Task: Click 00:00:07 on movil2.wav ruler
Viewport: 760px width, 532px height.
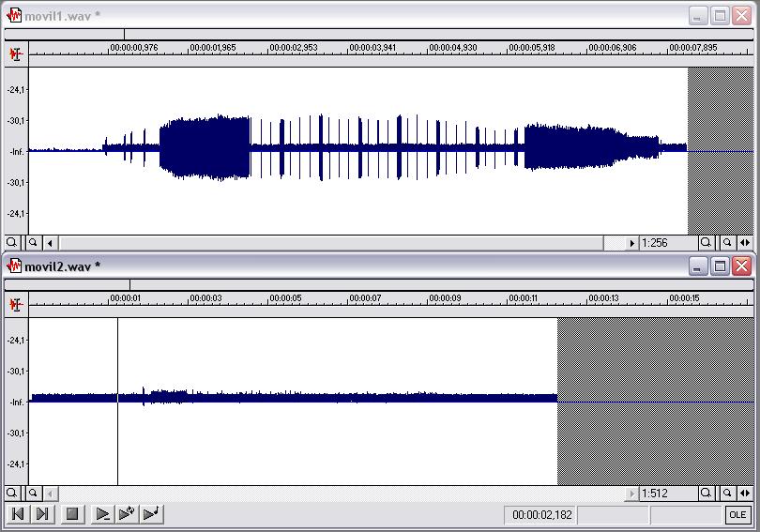Action: 366,298
